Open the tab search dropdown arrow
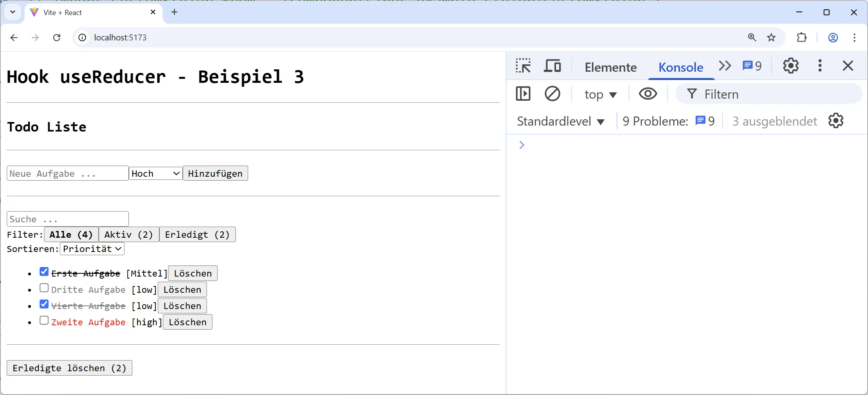The width and height of the screenshot is (868, 395). [13, 12]
